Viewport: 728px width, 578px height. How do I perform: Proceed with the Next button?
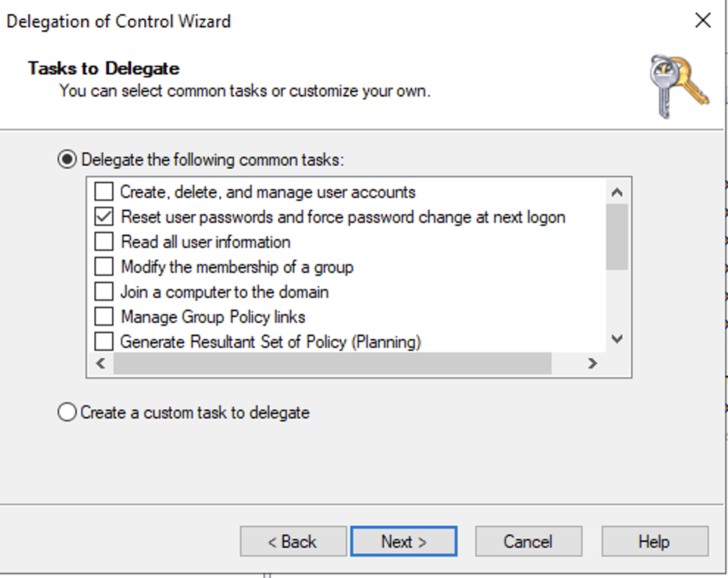404,541
